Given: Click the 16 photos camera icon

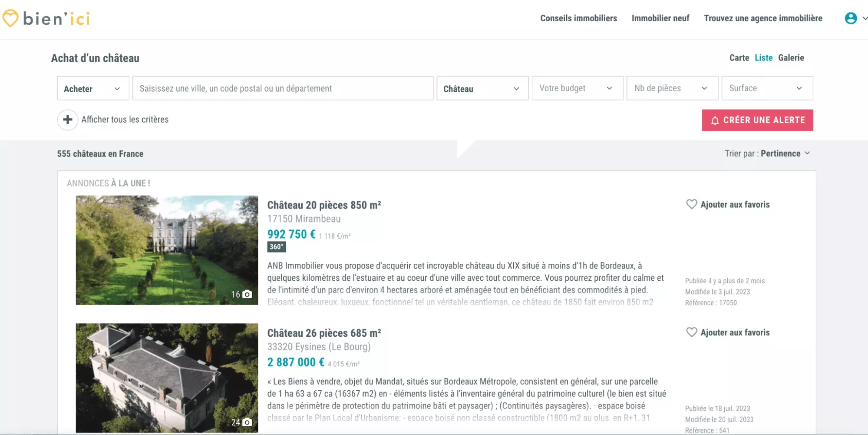Looking at the screenshot, I should click(x=247, y=295).
